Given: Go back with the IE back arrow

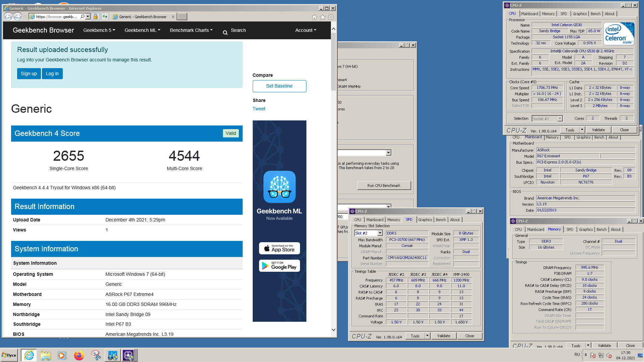Looking at the screenshot, I should (8, 16).
